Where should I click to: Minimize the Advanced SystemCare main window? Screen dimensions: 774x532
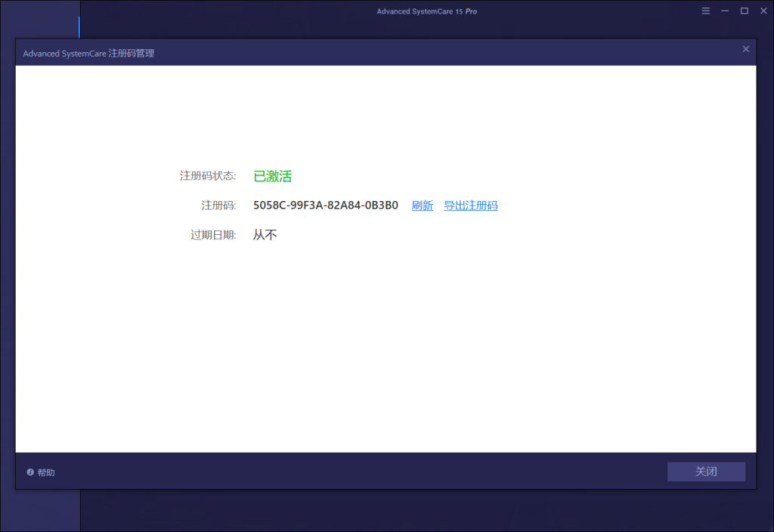725,11
